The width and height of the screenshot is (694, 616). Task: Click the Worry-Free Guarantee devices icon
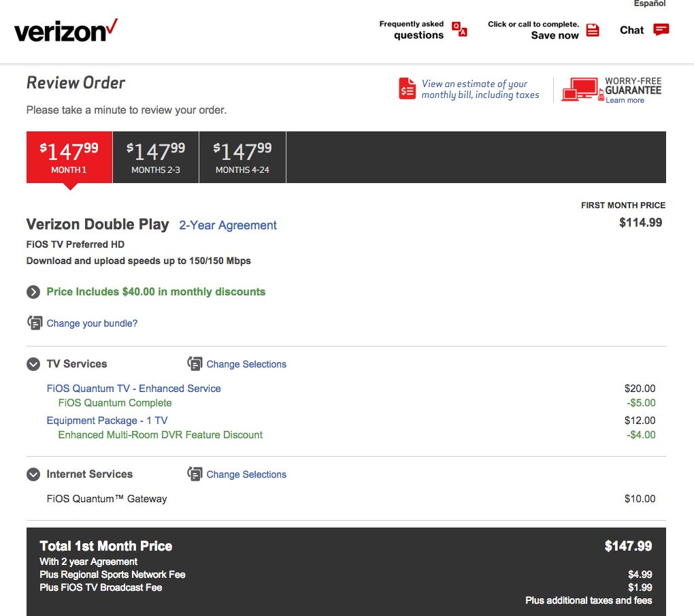(580, 89)
